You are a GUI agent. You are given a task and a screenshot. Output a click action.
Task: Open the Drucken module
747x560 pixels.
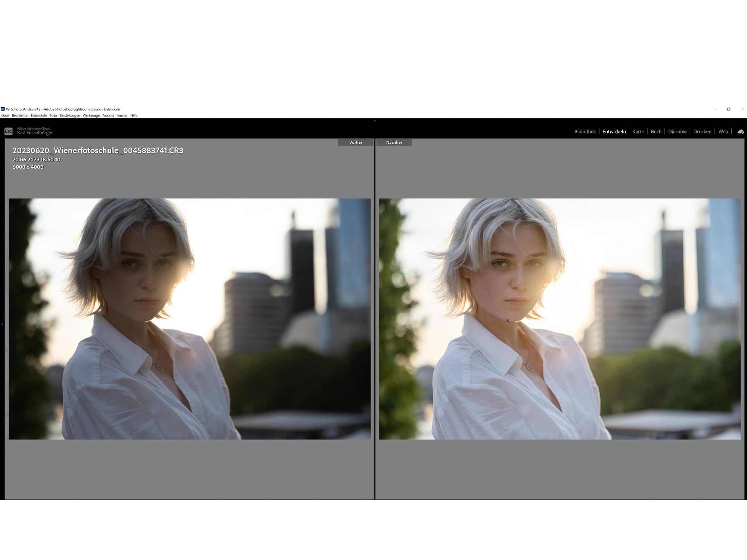pos(702,131)
